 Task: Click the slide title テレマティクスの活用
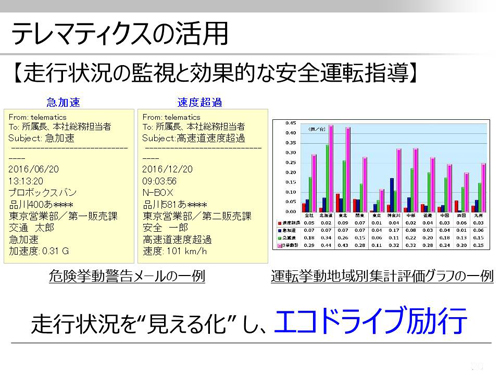pos(120,33)
